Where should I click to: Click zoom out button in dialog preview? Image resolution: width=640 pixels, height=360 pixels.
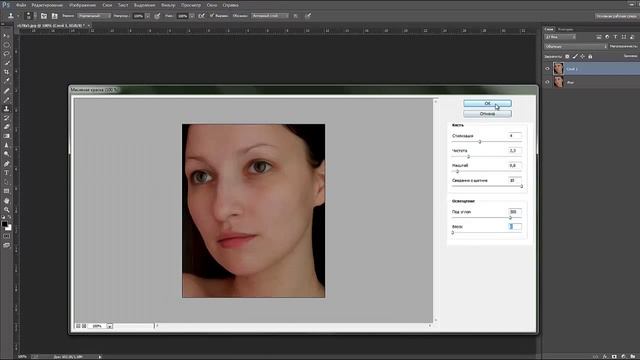click(78, 326)
